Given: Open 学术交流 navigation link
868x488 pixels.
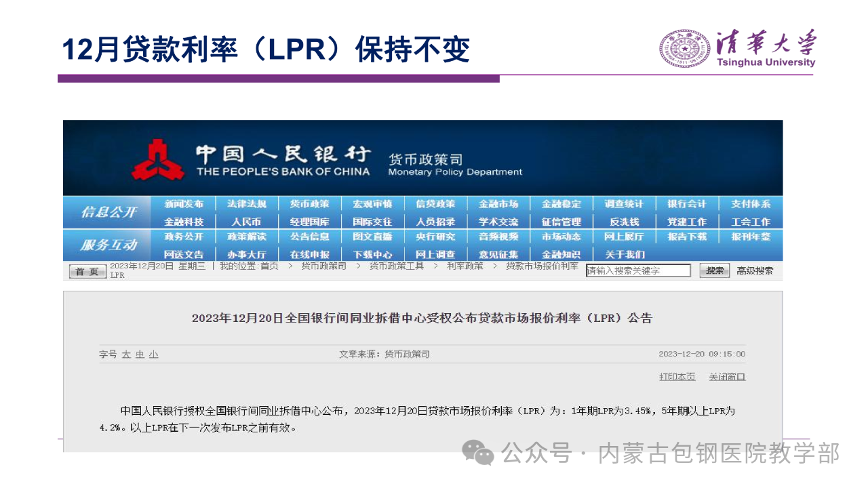Looking at the screenshot, I should click(x=498, y=222).
